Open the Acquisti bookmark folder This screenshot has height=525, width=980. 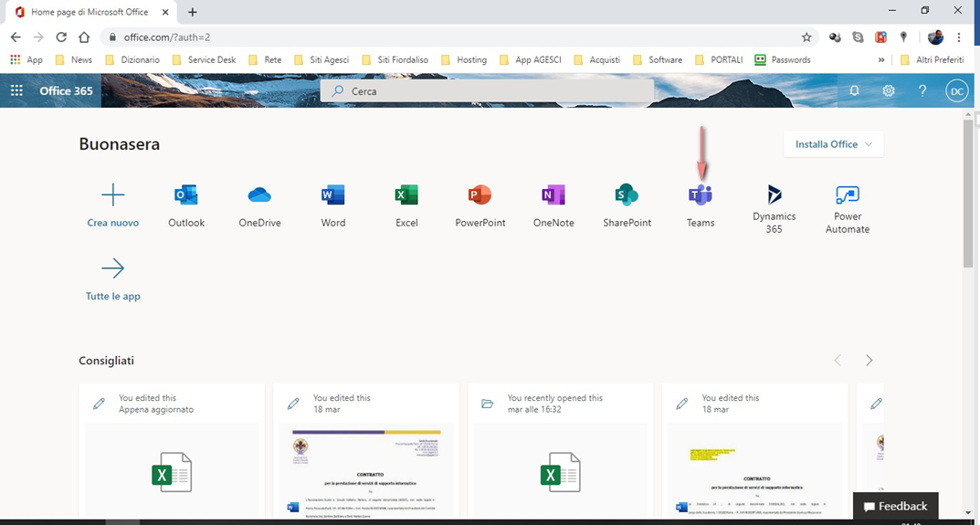click(597, 60)
